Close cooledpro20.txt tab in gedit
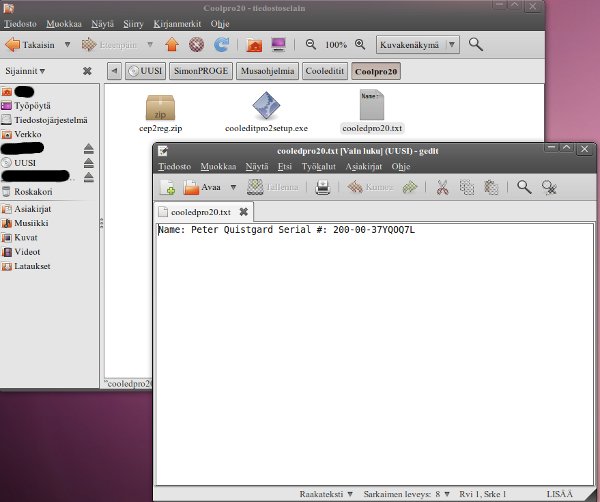Screen dimensions: 600x502 [243, 212]
